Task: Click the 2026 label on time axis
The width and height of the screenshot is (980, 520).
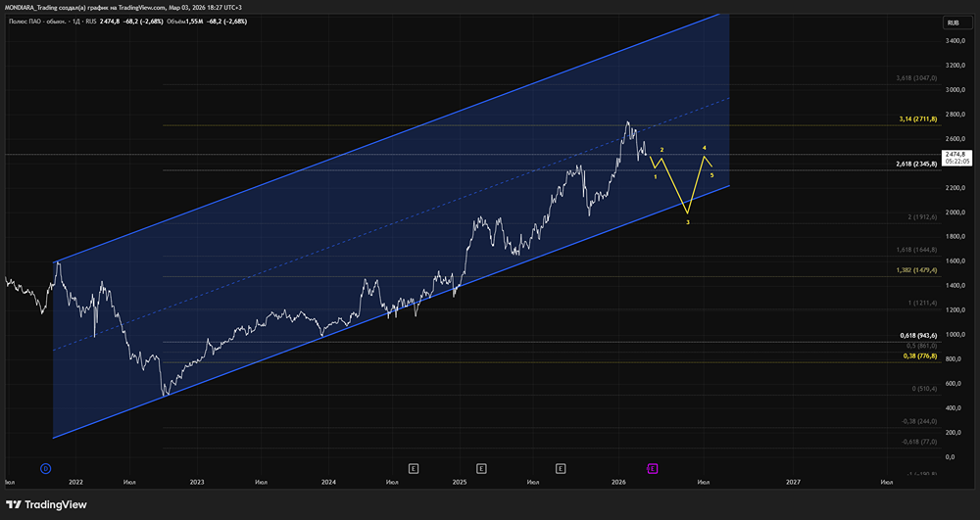Action: click(618, 482)
